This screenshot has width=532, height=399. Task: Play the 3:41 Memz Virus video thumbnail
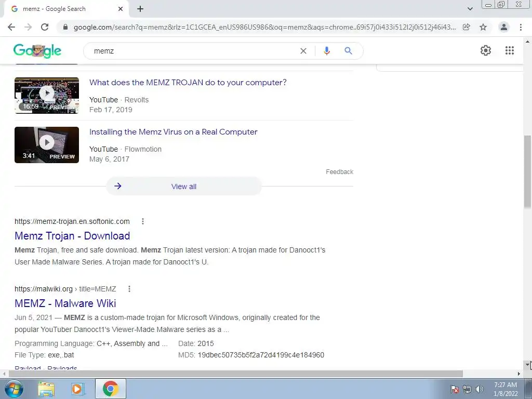coord(47,145)
